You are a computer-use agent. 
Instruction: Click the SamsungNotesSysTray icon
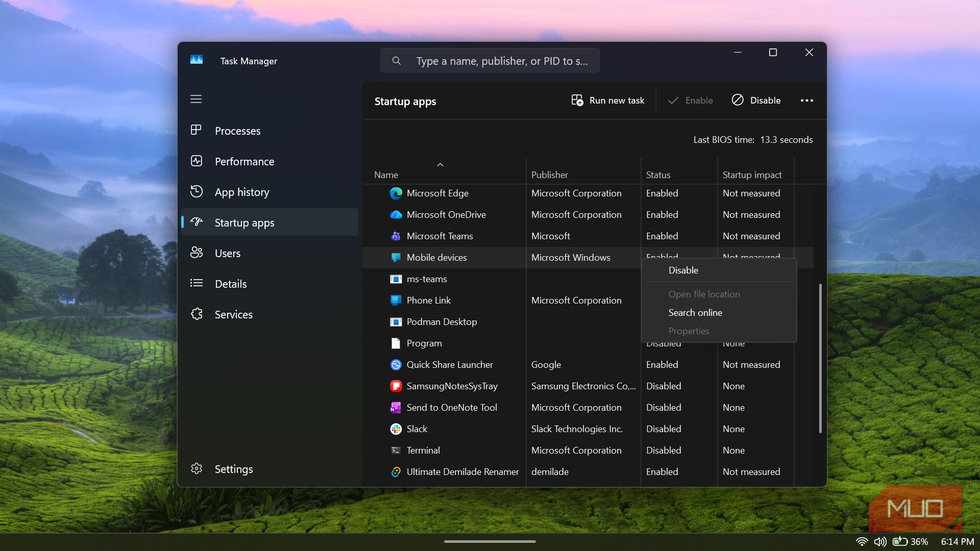(396, 386)
